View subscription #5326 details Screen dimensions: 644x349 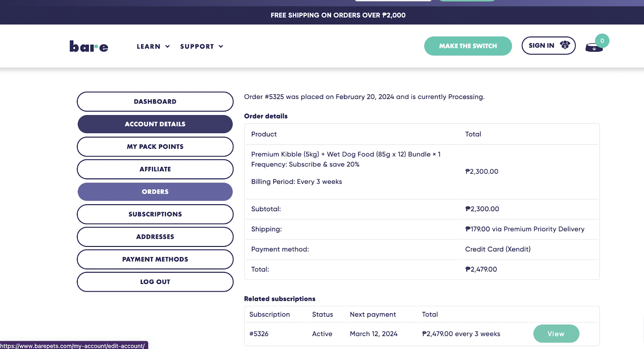pos(556,334)
